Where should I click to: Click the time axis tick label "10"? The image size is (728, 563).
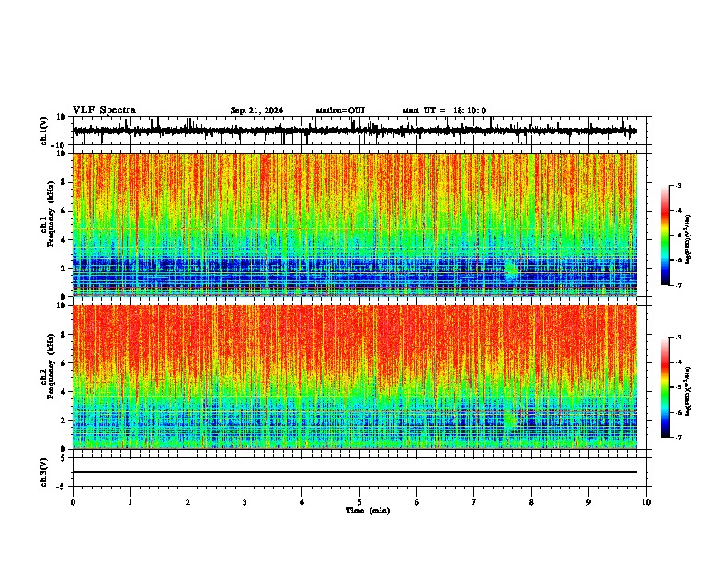coord(646,502)
